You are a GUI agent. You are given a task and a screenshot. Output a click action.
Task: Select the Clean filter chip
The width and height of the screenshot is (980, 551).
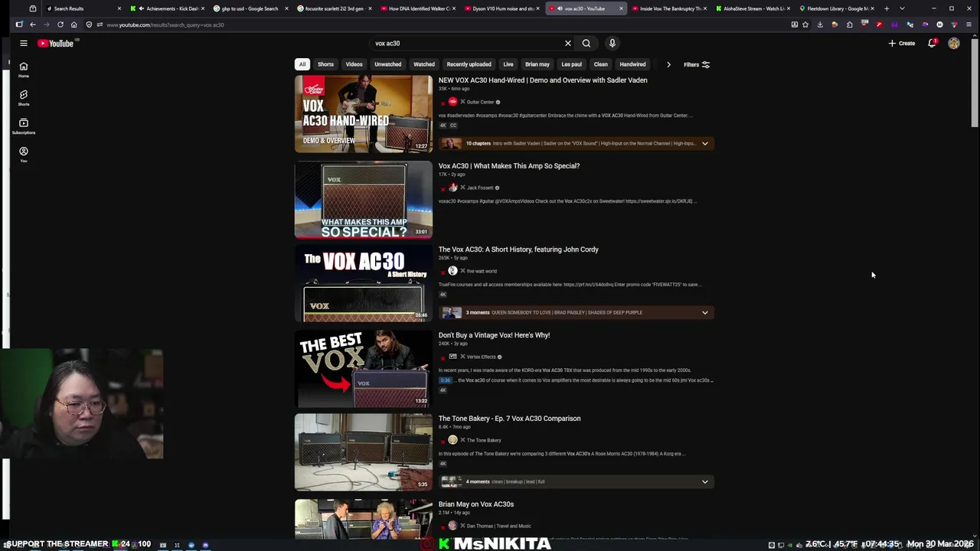(601, 64)
